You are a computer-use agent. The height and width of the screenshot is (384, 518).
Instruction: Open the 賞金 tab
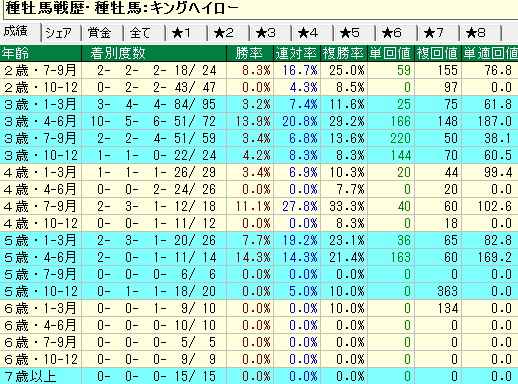(103, 33)
